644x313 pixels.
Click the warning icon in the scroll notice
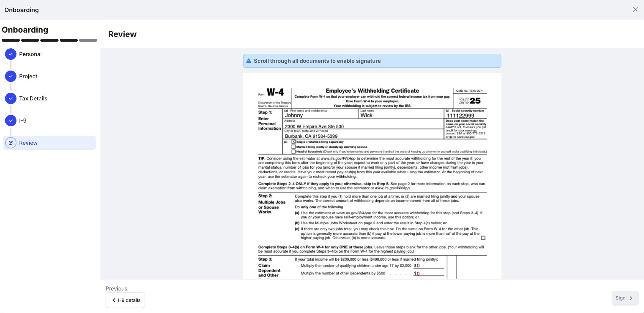[x=249, y=61]
